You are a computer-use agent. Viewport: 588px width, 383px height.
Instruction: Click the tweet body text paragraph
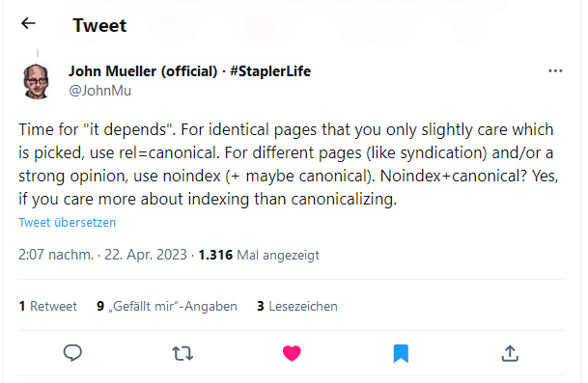pyautogui.click(x=289, y=164)
